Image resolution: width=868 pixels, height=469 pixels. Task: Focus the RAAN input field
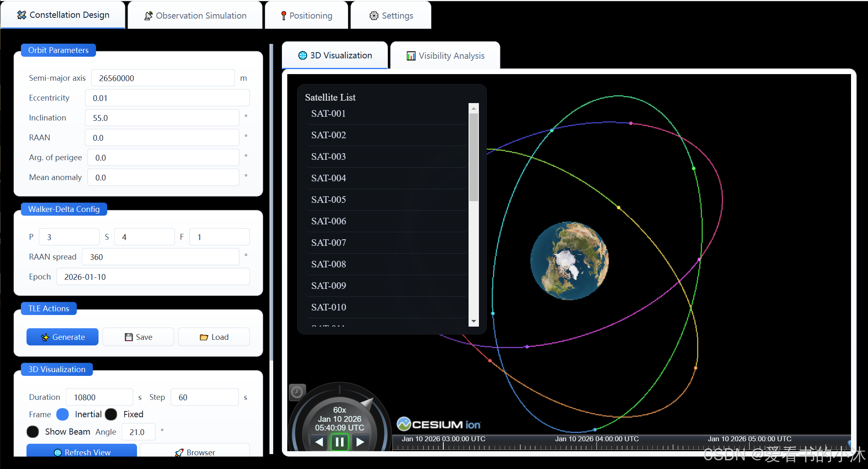click(162, 138)
